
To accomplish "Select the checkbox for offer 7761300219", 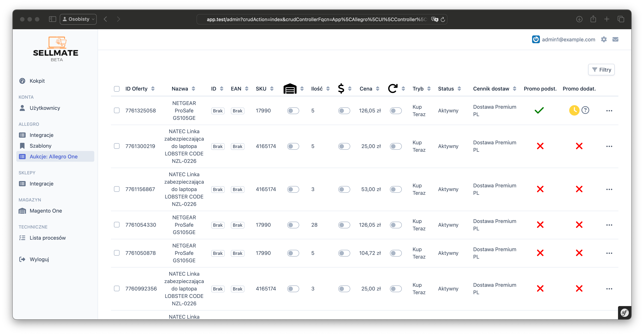I will tap(117, 146).
